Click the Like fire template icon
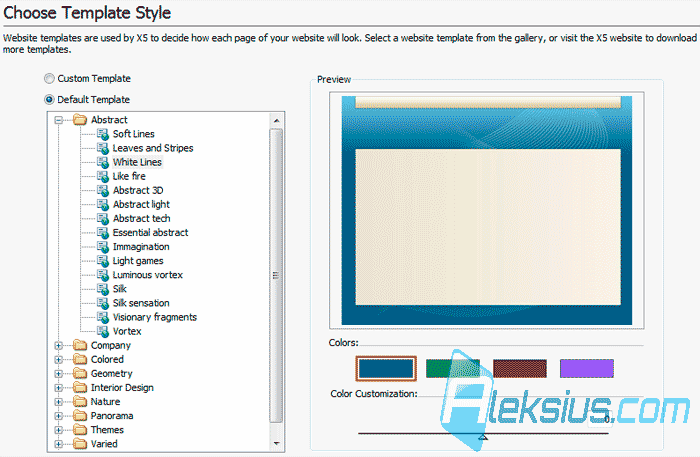 [x=103, y=176]
